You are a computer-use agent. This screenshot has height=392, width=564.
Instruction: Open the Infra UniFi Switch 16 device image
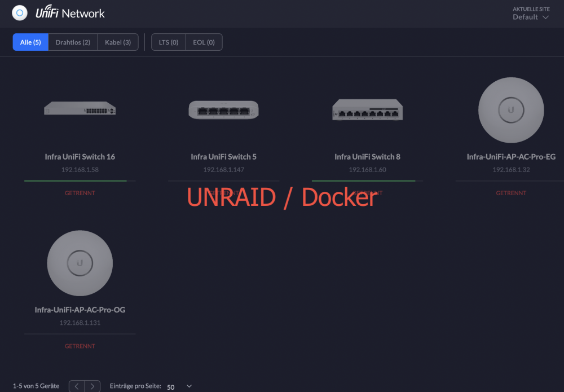(x=80, y=108)
